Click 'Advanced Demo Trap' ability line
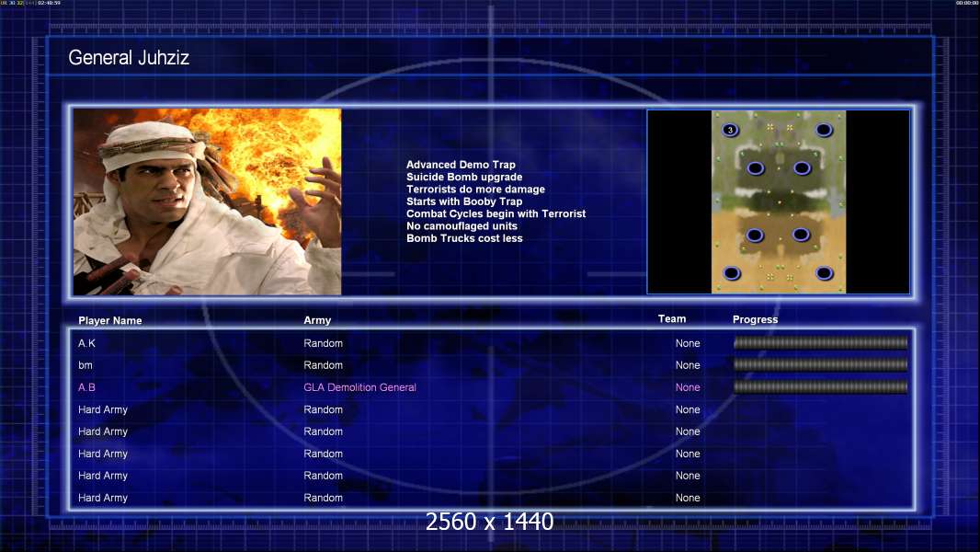 point(461,165)
